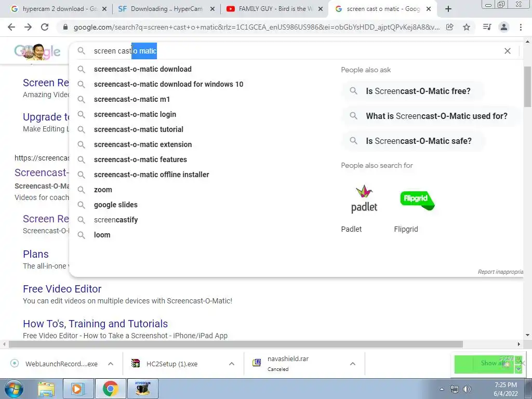The image size is (532, 399).
Task: Open the Chrome profile avatar
Action: click(x=504, y=27)
